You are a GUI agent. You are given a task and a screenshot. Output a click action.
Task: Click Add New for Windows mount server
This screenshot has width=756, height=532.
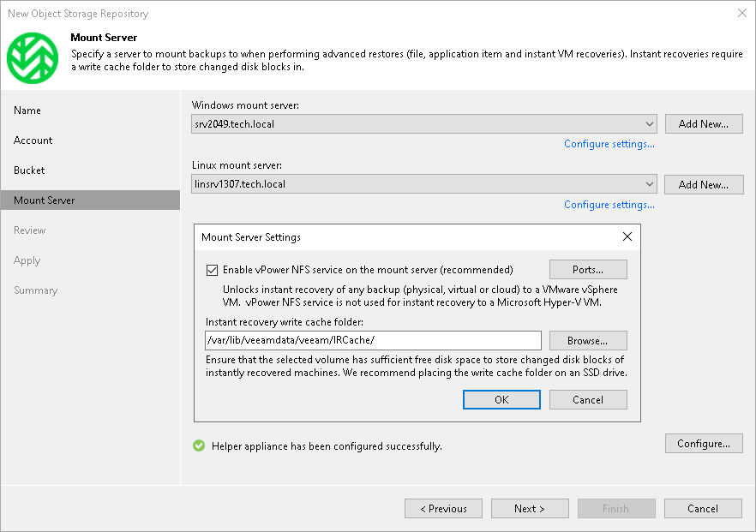pos(704,124)
